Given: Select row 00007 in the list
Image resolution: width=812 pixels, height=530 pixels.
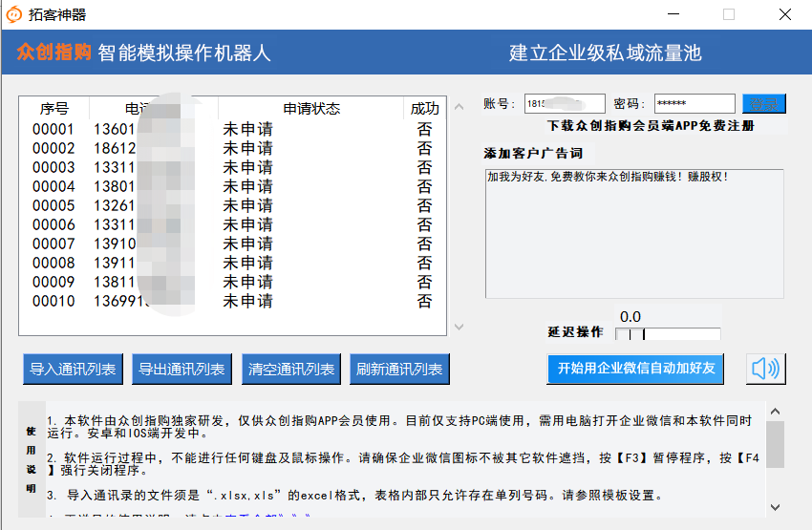Looking at the screenshot, I should pos(232,244).
